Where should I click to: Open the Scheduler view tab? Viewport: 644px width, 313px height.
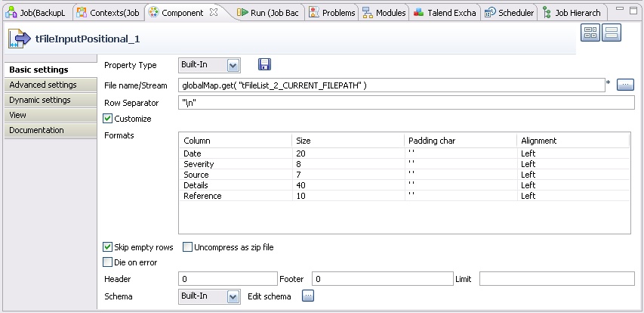click(510, 13)
